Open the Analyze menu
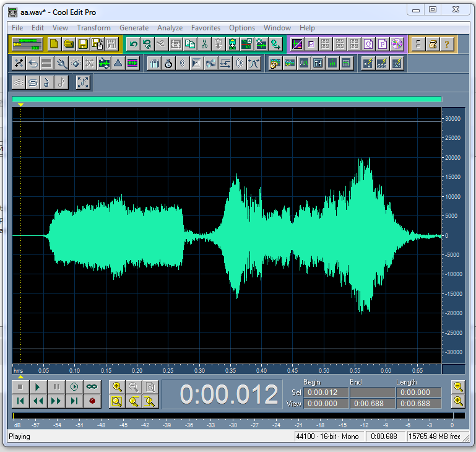The height and width of the screenshot is (452, 476). tap(170, 28)
